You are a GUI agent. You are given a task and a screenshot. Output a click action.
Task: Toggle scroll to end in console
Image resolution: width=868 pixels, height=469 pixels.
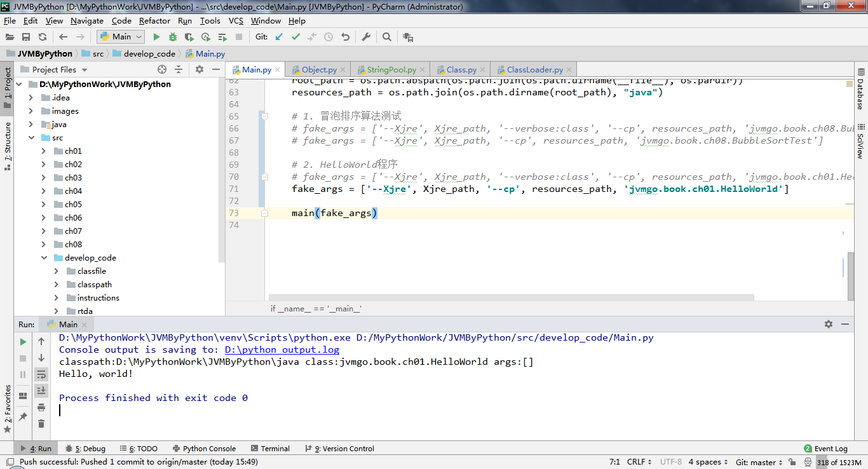[x=41, y=391]
